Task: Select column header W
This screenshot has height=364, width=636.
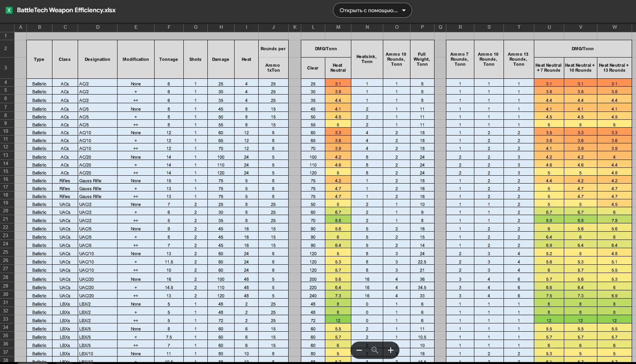Action: 614,27
